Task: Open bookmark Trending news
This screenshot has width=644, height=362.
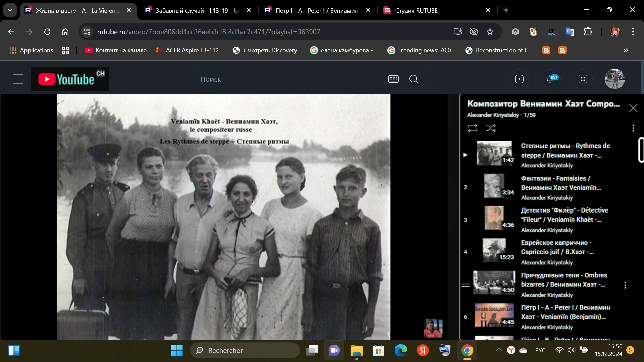Action: coord(422,50)
